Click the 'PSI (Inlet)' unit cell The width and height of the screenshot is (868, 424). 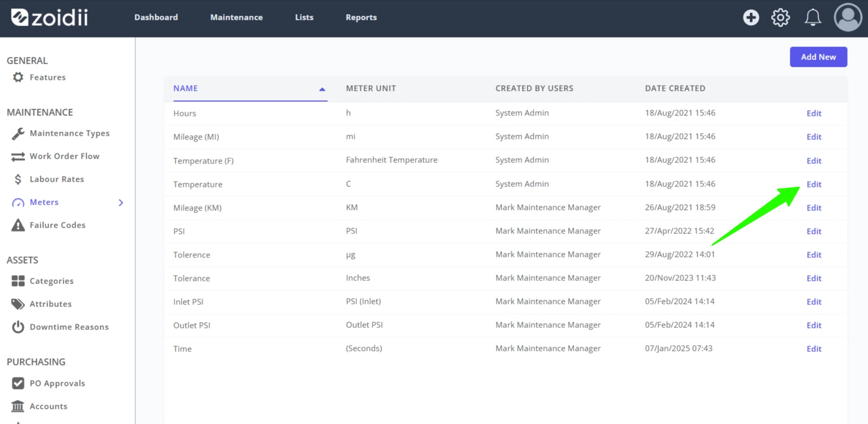click(363, 301)
